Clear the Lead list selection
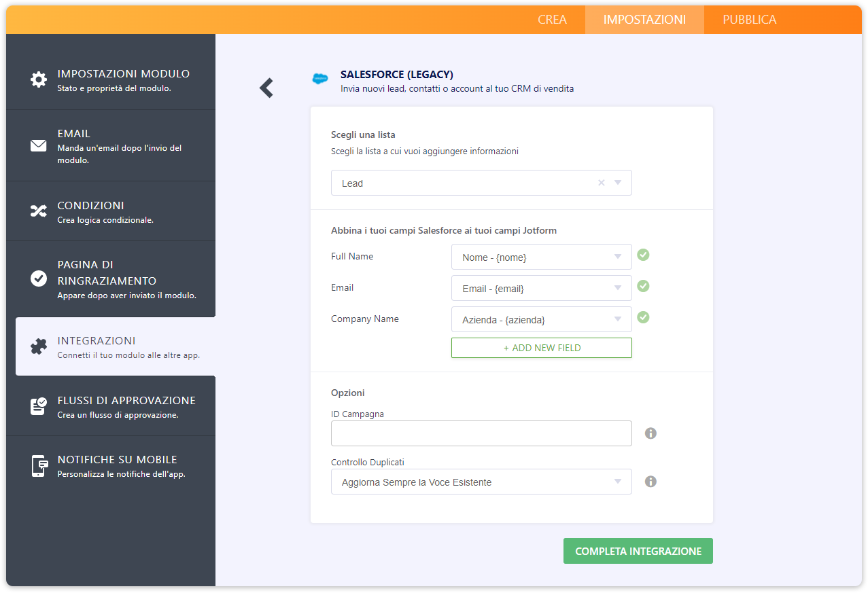This screenshot has width=868, height=593. tap(601, 183)
